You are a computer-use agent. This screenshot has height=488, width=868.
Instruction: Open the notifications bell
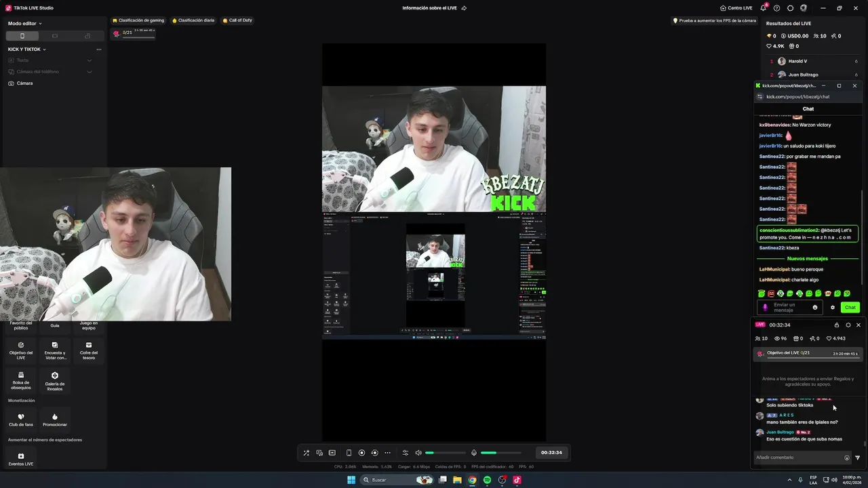(x=764, y=8)
